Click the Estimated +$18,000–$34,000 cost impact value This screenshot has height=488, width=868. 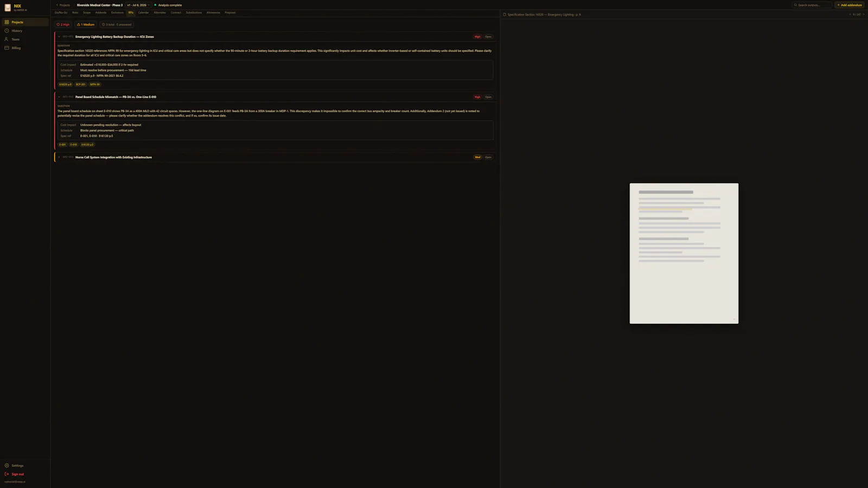pos(109,65)
